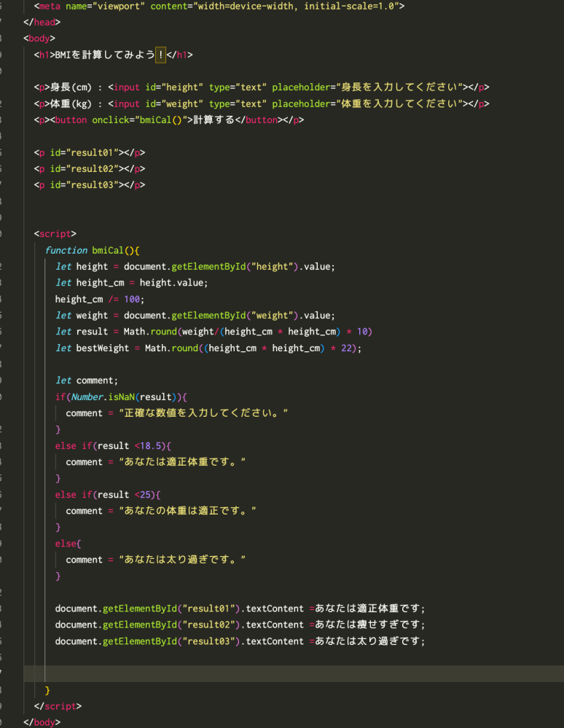Click the closing </body> tag
Viewport: 564px width, 728px height.
42,722
